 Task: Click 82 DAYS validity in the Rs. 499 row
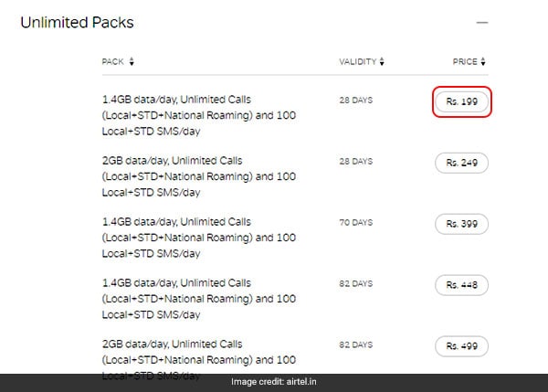[x=355, y=344]
